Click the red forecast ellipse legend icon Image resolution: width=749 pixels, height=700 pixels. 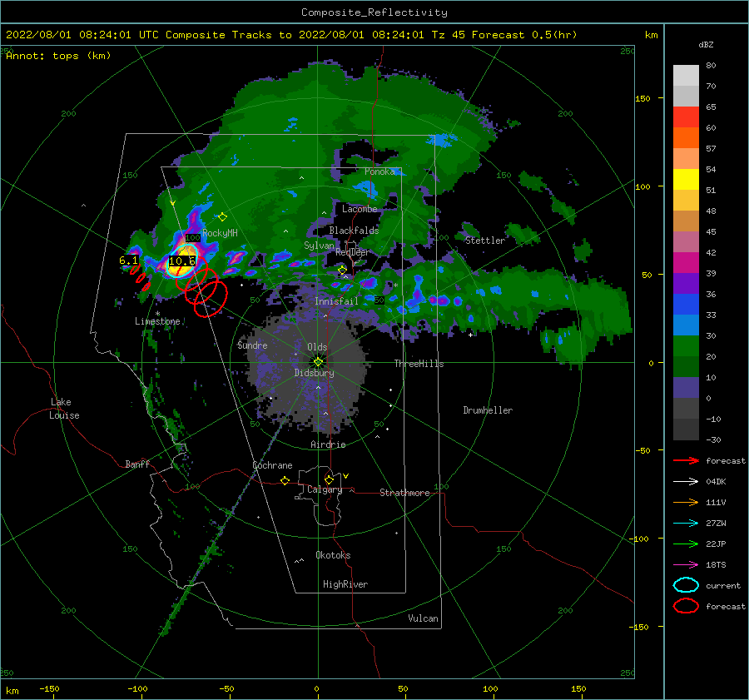686,606
